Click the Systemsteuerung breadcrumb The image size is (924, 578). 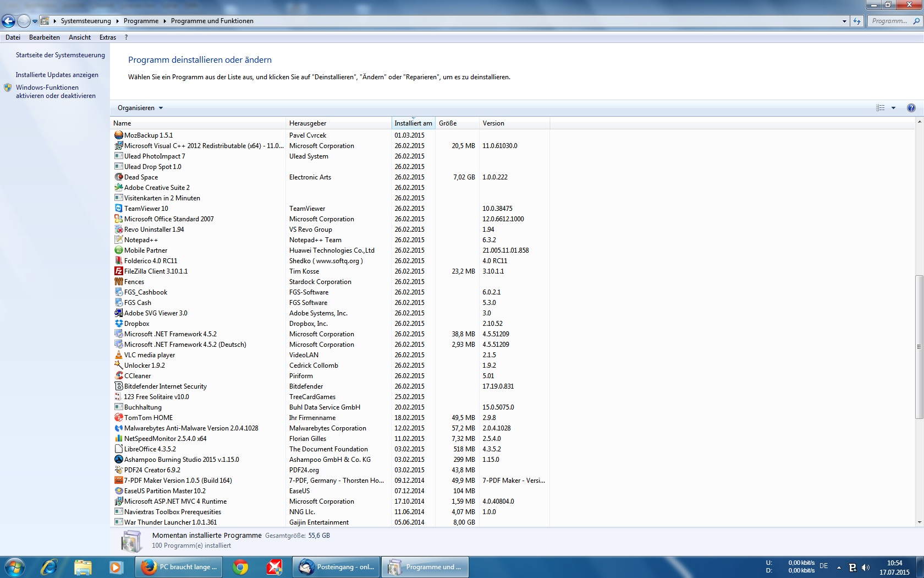point(86,21)
